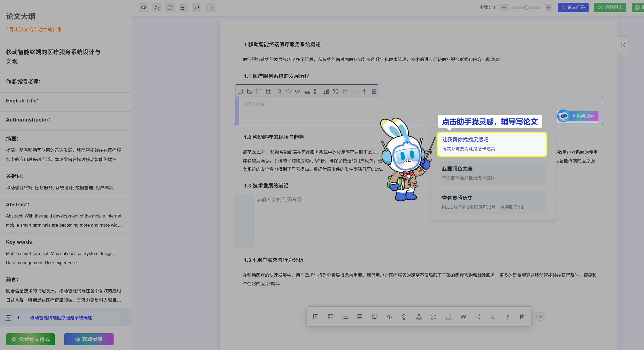Click the bar chart icon above the input box
Screen dimensions: 644x350
[x=326, y=91]
